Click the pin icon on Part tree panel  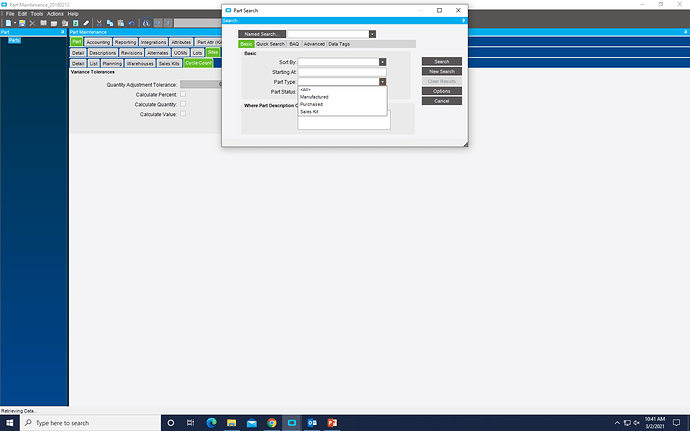click(62, 32)
